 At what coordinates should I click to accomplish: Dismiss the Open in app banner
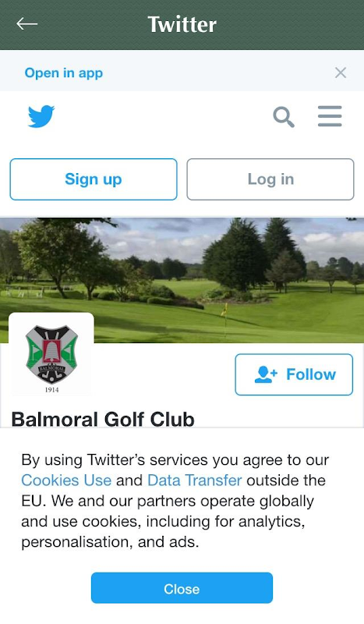[x=341, y=73]
